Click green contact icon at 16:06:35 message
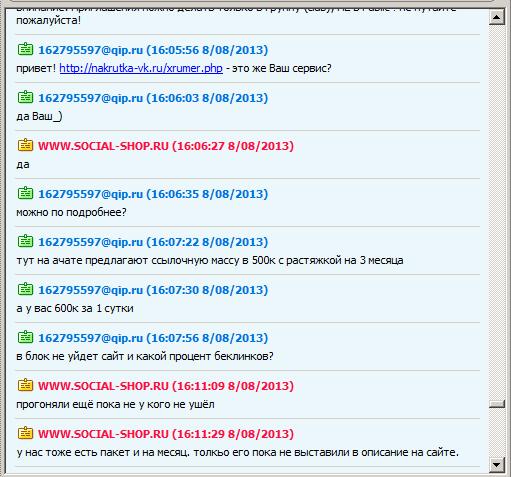The height and width of the screenshot is (477, 511). tap(25, 193)
